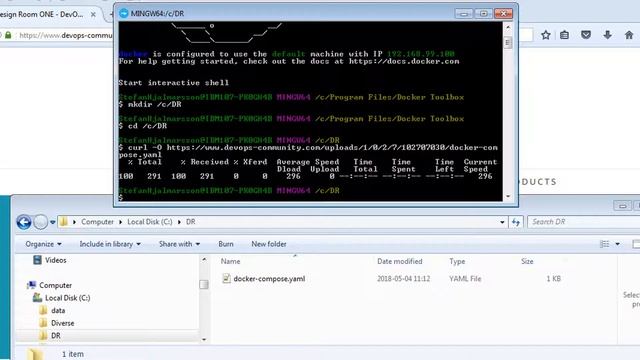640x360 pixels.
Task: Click the 2018-05-04 11:12 date cell
Action: pos(403,279)
